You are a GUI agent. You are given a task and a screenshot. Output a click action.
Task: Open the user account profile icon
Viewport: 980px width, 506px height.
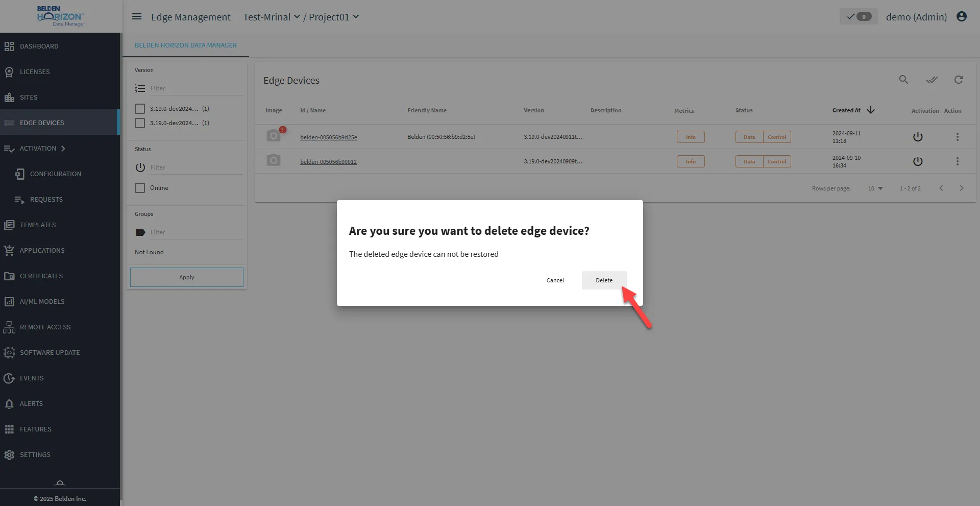[x=962, y=17]
